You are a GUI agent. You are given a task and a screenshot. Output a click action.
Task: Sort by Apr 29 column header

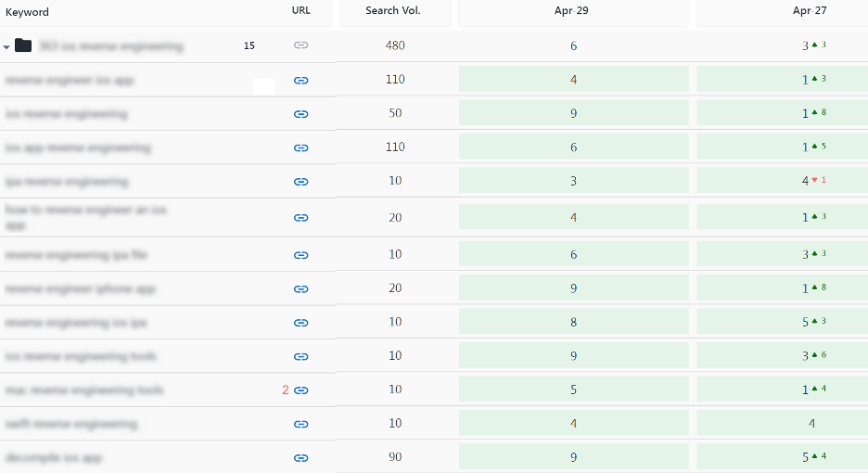(x=571, y=10)
